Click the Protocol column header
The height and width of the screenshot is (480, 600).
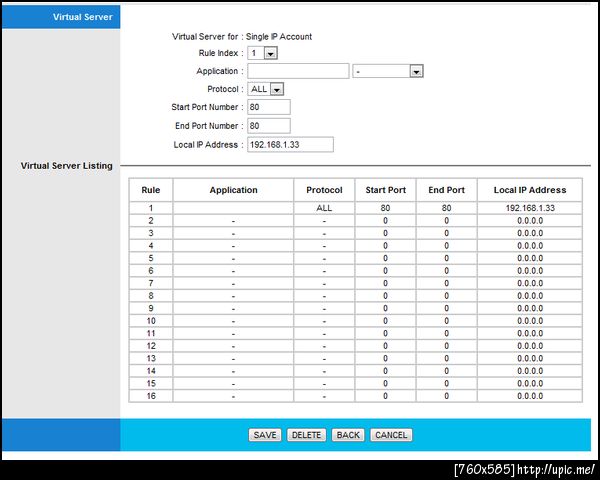click(x=324, y=190)
